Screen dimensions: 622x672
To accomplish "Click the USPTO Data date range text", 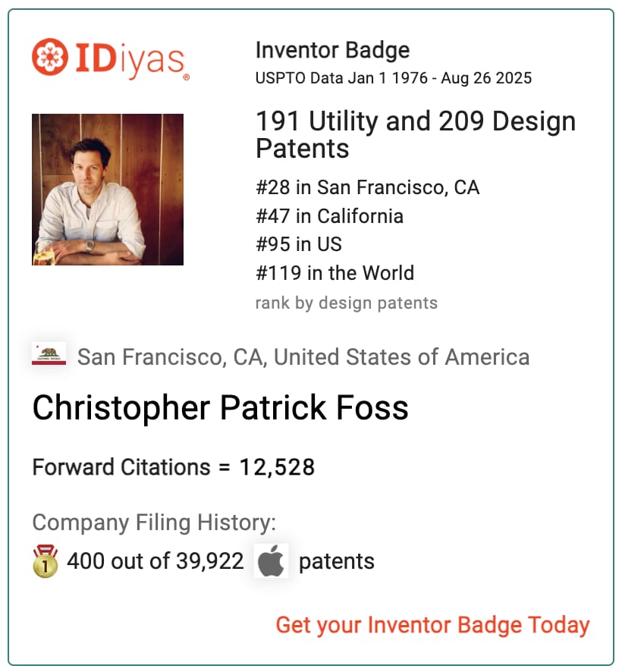I will (394, 78).
